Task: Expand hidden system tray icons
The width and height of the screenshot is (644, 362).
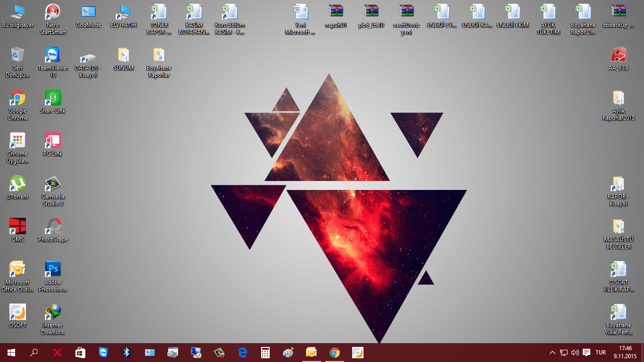Action: 553,353
